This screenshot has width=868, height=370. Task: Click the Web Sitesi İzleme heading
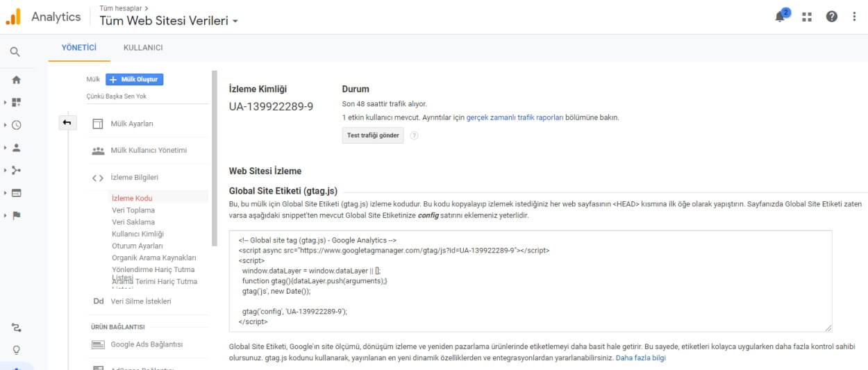coord(265,171)
